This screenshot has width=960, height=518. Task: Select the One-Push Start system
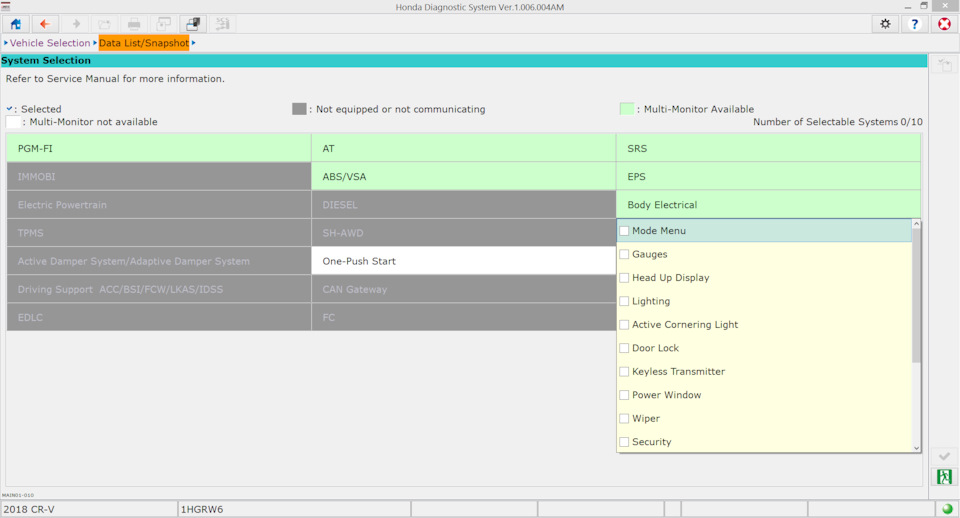[x=463, y=261]
